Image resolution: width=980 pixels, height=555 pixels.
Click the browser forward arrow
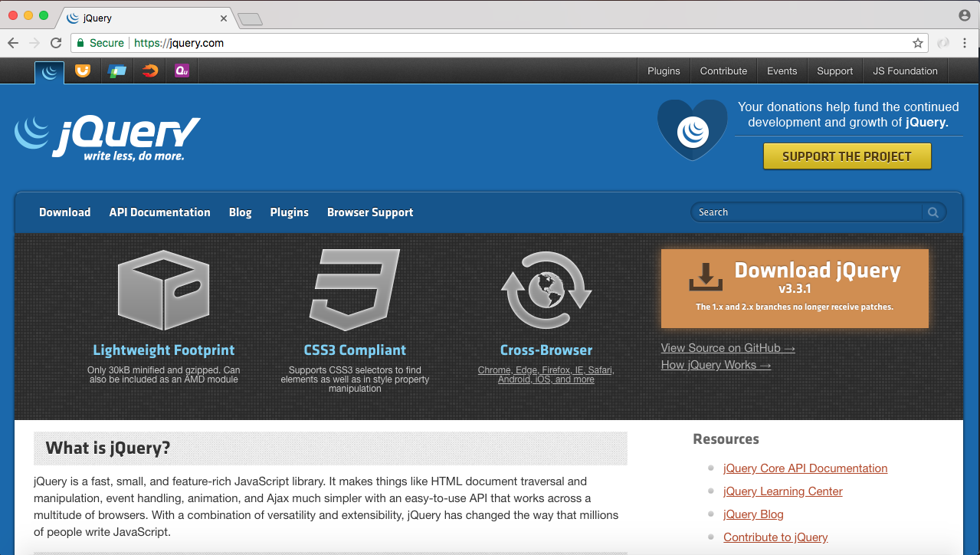tap(34, 43)
